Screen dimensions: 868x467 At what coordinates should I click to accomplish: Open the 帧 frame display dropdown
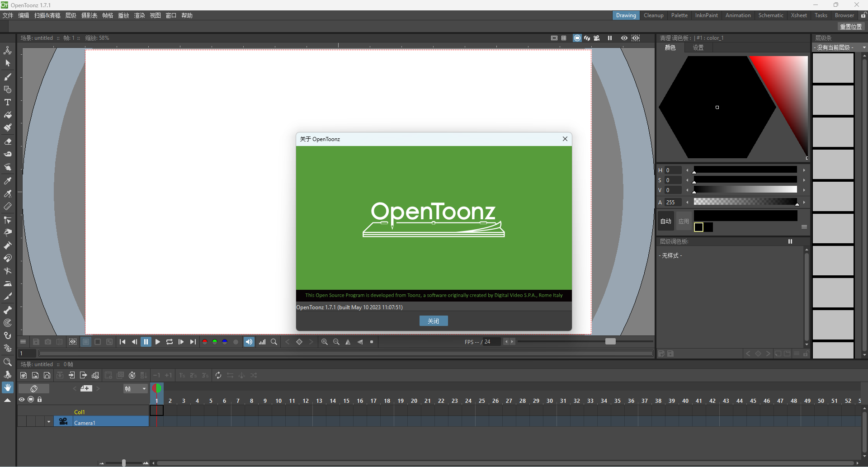tap(135, 388)
